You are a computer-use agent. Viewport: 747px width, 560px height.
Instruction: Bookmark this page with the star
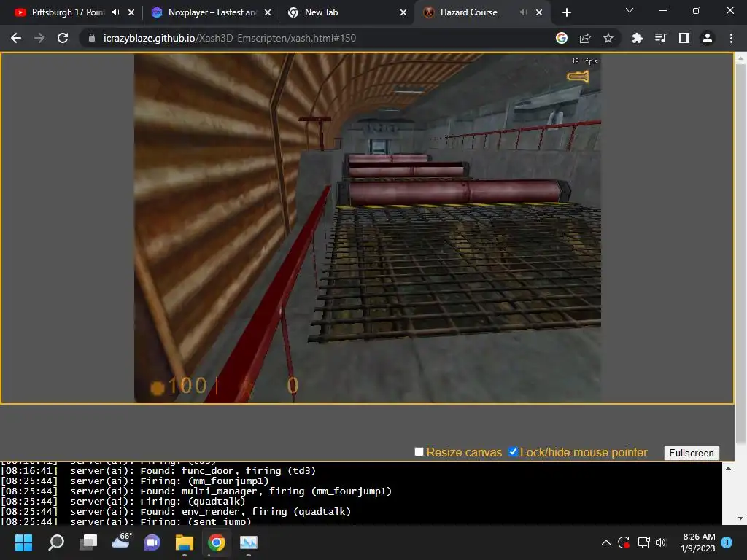click(x=608, y=38)
